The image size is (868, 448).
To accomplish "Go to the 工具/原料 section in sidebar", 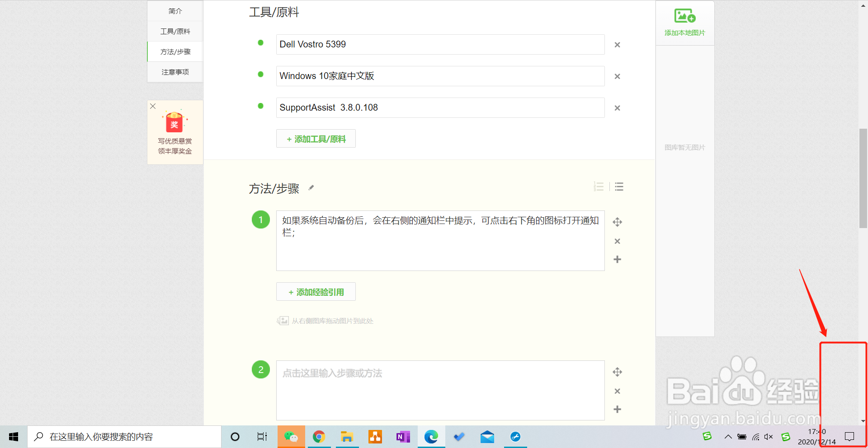I will click(x=175, y=31).
